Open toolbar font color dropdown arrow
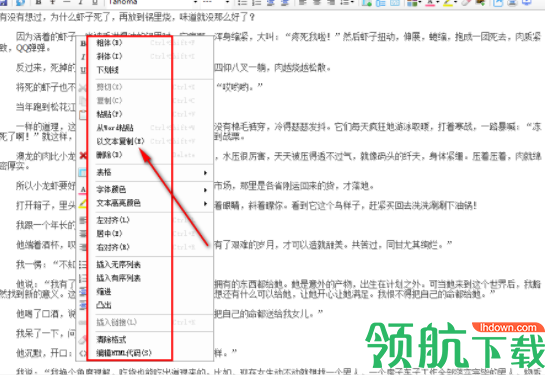Image resolution: width=545 pixels, height=375 pixels. click(437, 2)
